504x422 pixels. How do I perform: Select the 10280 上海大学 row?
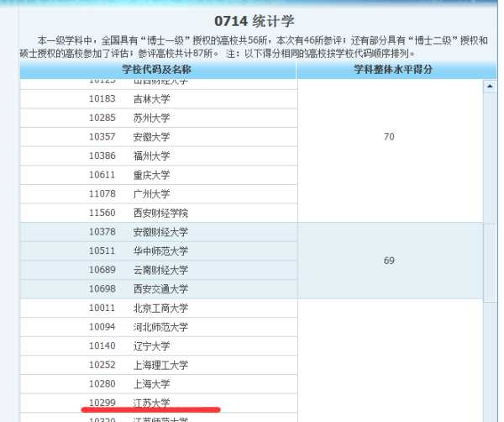click(159, 384)
